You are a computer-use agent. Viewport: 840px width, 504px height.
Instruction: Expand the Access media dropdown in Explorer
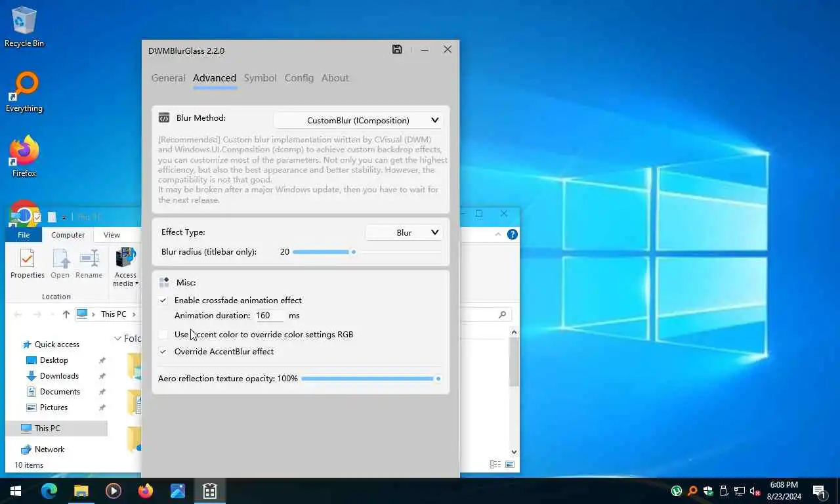click(x=125, y=267)
